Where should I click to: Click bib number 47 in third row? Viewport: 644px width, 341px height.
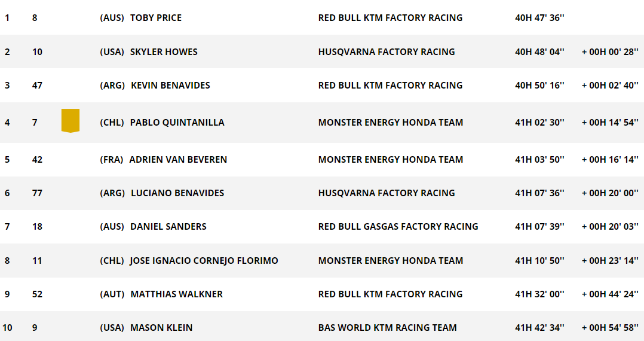point(37,86)
